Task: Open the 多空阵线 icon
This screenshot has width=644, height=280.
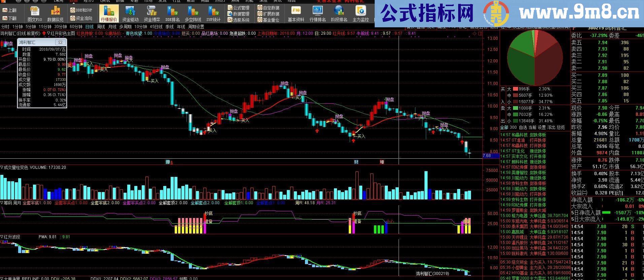Action: pos(193,14)
